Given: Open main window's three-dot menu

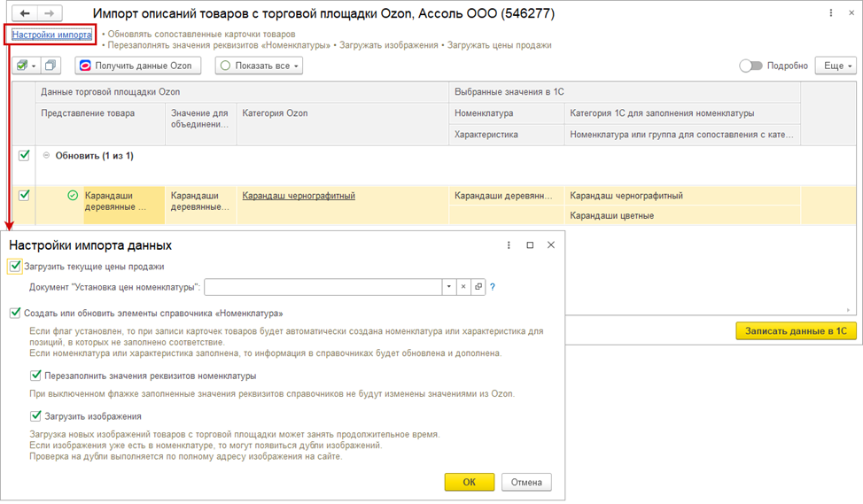Looking at the screenshot, I should [829, 15].
